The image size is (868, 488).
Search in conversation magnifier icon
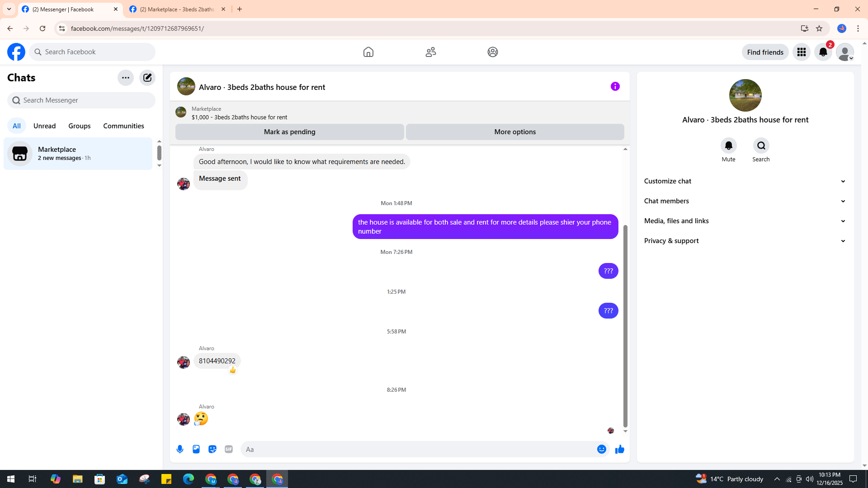pos(761,145)
